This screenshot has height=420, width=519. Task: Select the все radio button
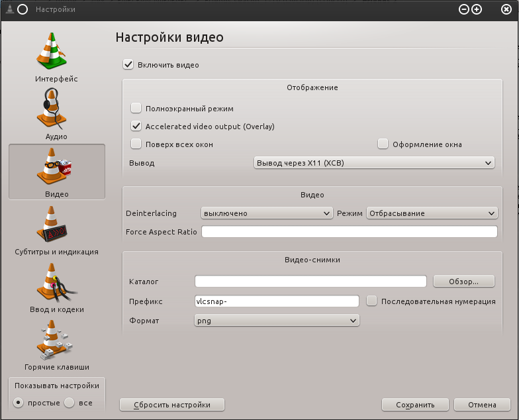(x=70, y=403)
